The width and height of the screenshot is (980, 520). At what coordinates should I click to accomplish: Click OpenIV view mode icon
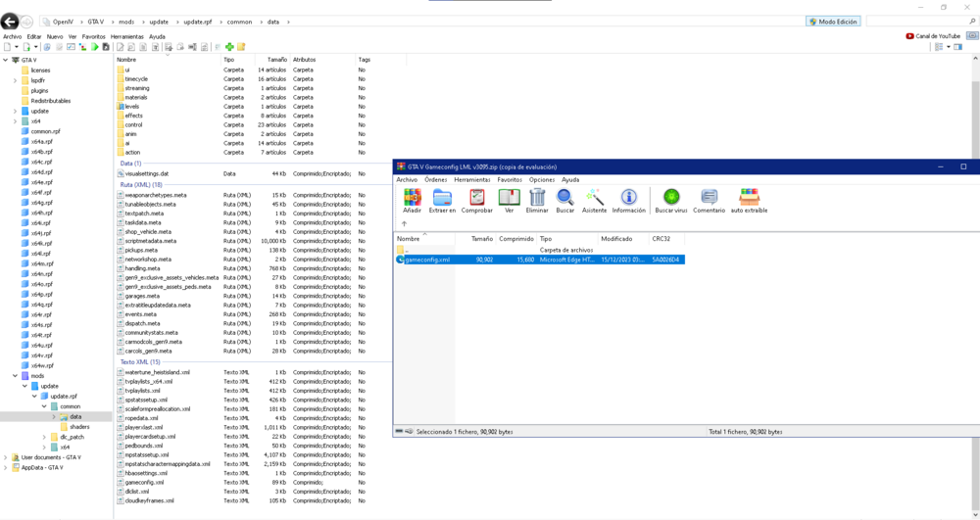tap(939, 47)
